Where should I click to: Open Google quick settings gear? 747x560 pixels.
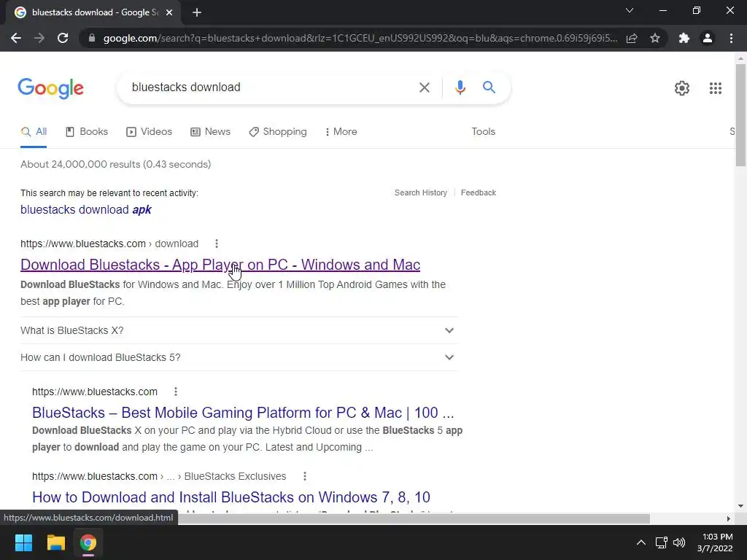[682, 88]
